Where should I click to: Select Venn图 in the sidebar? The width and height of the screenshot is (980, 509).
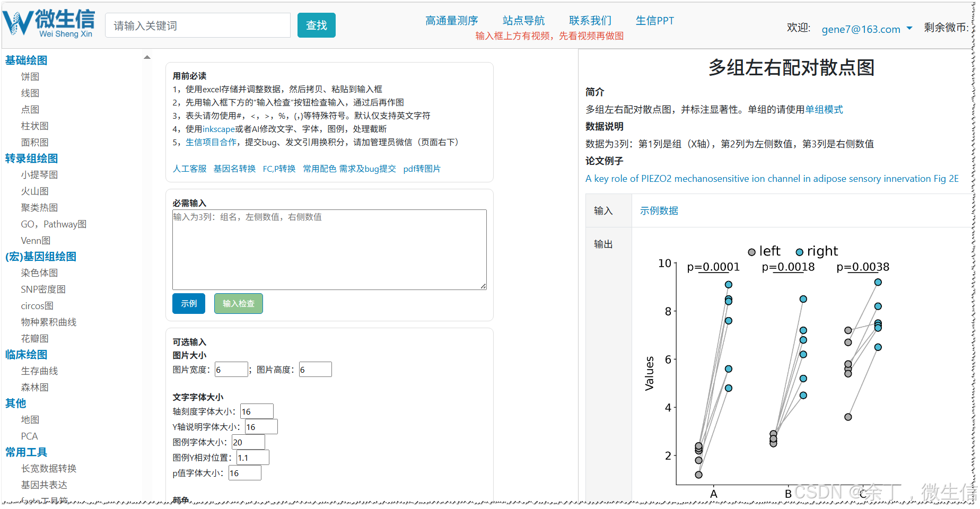[36, 241]
